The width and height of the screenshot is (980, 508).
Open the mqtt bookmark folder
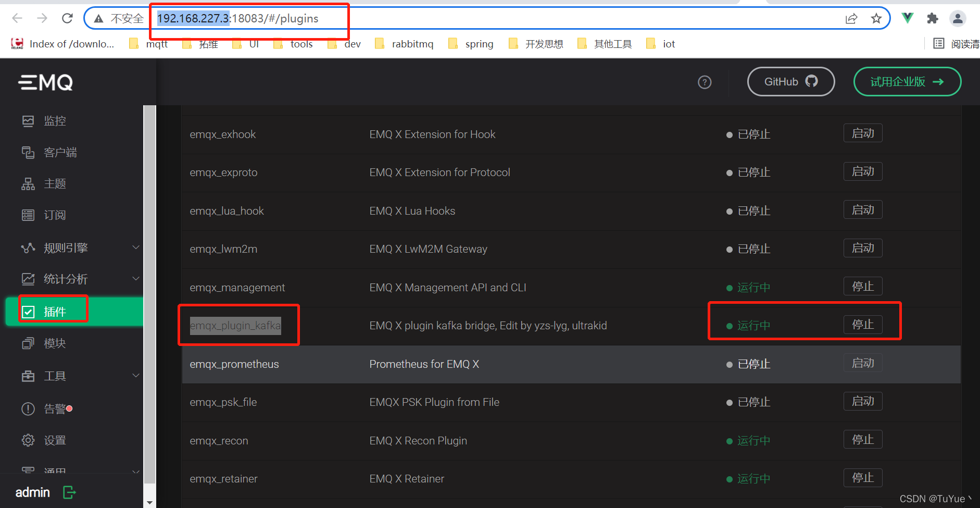pyautogui.click(x=148, y=44)
